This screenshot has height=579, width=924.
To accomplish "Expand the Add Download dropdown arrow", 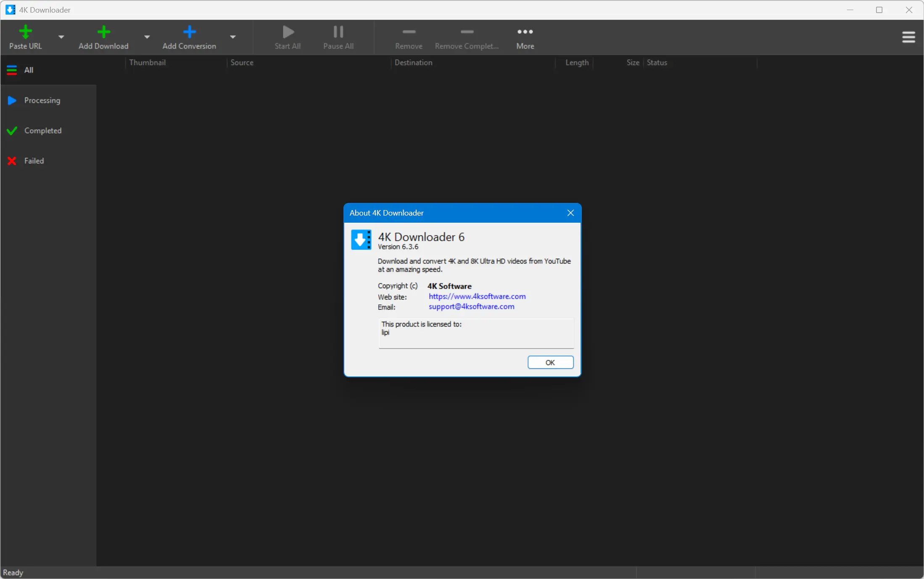I will 147,37.
